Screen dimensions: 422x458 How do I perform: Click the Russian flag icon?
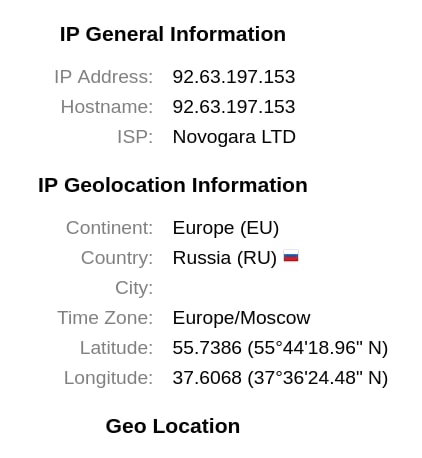291,256
